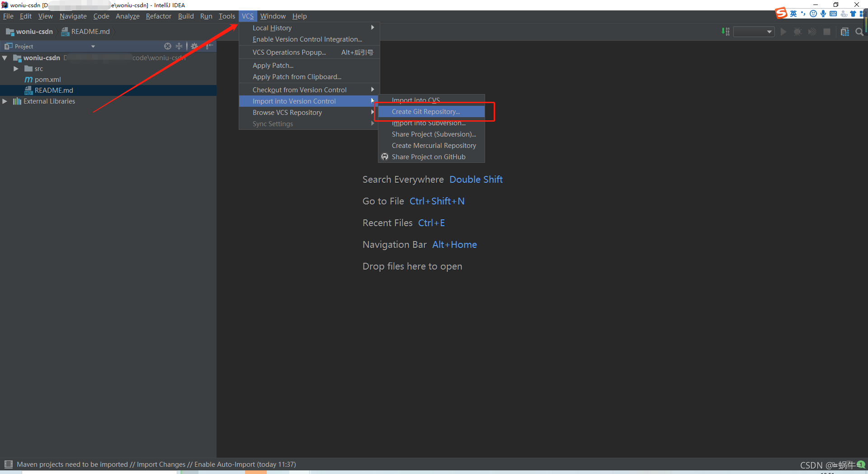Open the Project panel gear settings
The image size is (868, 474).
[194, 46]
